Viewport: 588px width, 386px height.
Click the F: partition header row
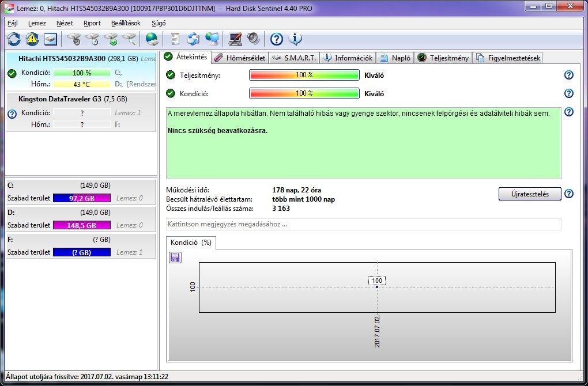(81, 240)
